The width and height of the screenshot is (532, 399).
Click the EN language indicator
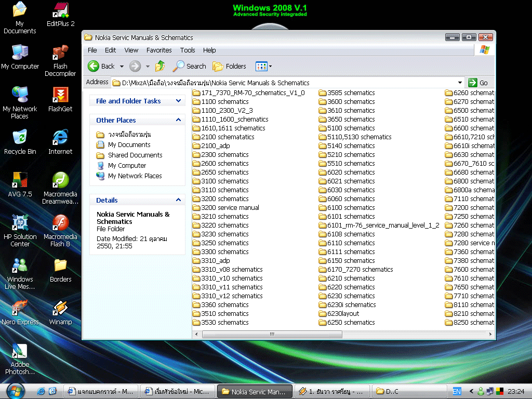(457, 391)
